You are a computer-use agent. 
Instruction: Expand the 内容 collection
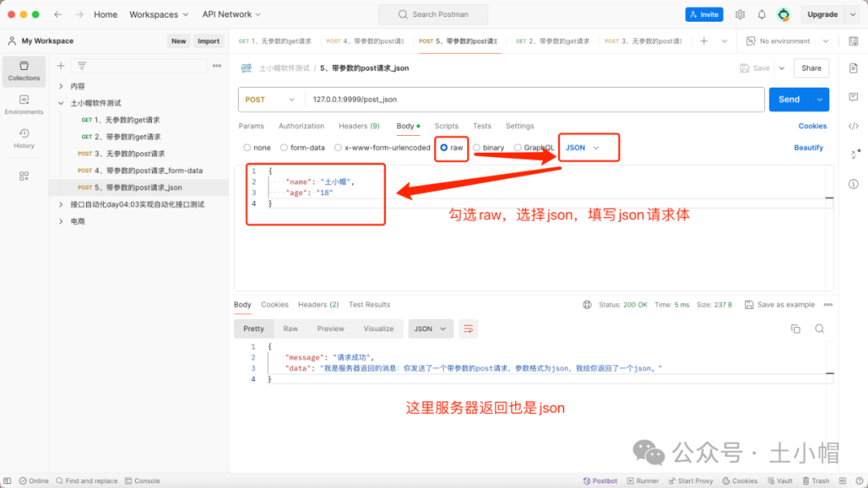[61, 86]
